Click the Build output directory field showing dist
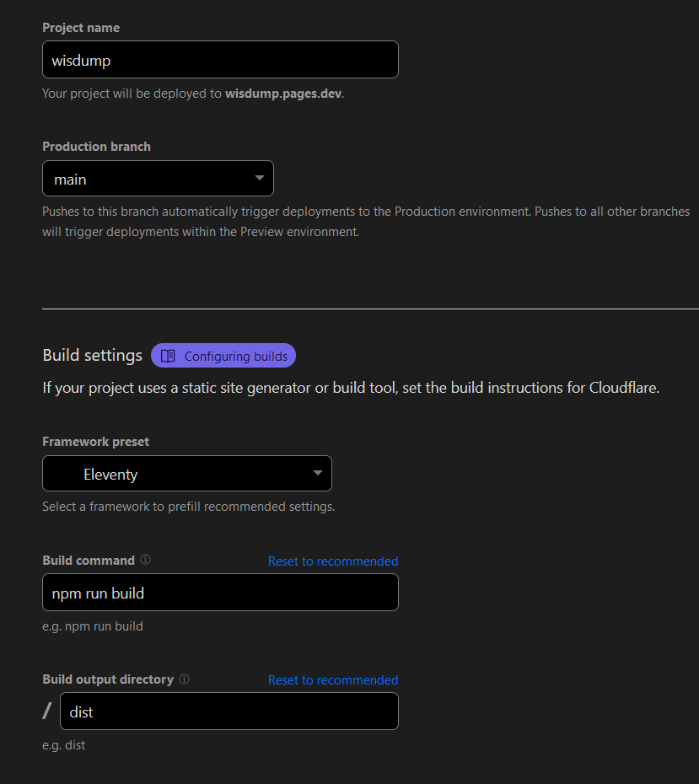This screenshot has width=699, height=784. coord(229,711)
